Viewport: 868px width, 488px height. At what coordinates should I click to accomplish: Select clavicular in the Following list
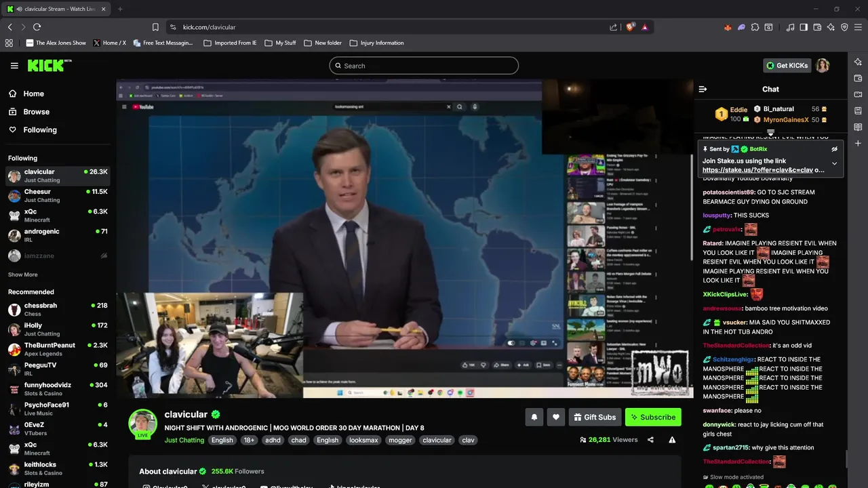58,176
